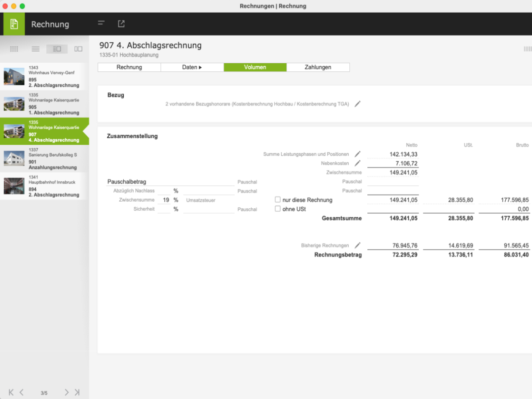Switch to plain list view icon

click(36, 49)
